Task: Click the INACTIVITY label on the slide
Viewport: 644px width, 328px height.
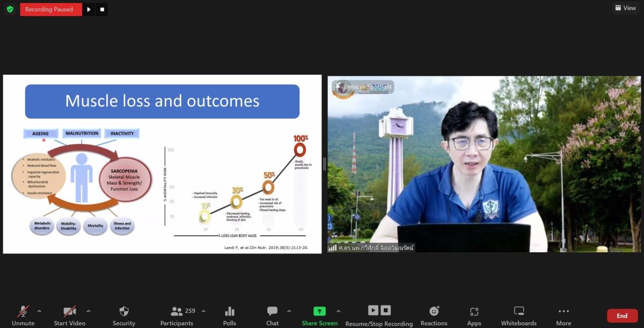Action: pos(122,133)
